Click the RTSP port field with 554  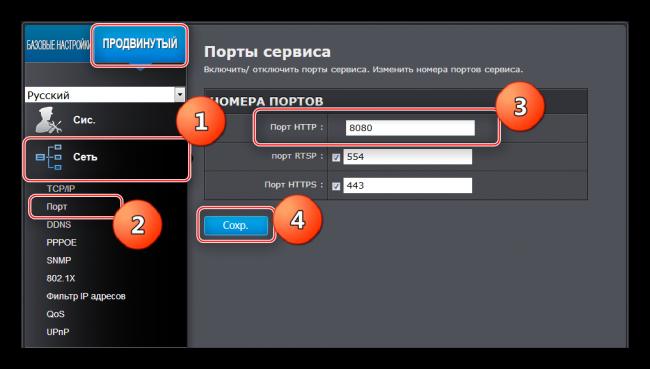[407, 157]
